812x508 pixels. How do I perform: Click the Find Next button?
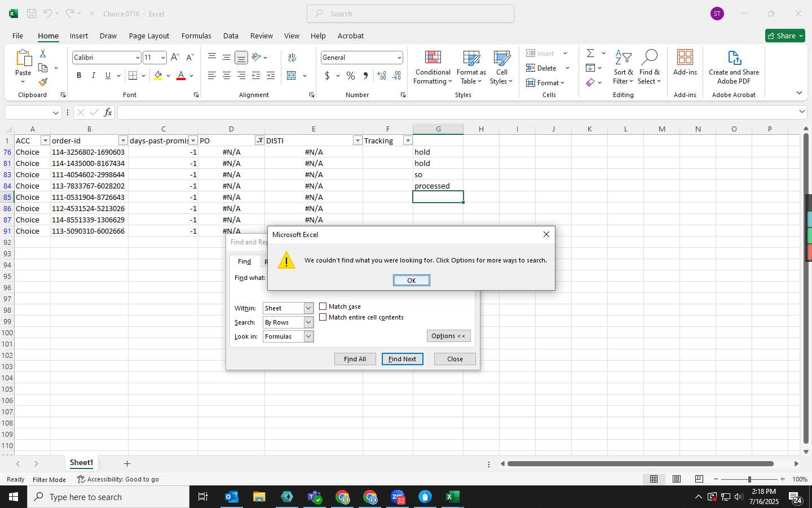pyautogui.click(x=403, y=359)
